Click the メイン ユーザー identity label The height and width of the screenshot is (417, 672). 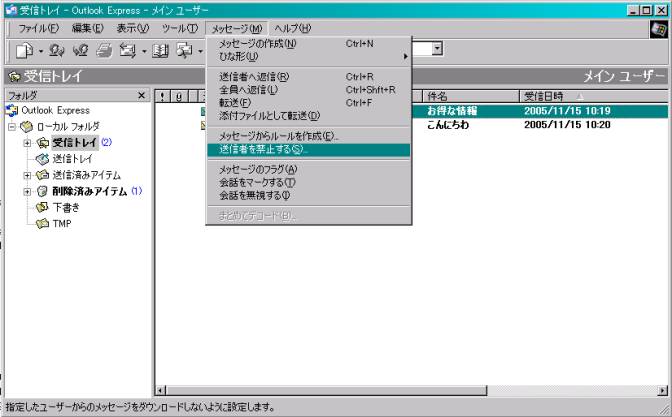(x=624, y=76)
